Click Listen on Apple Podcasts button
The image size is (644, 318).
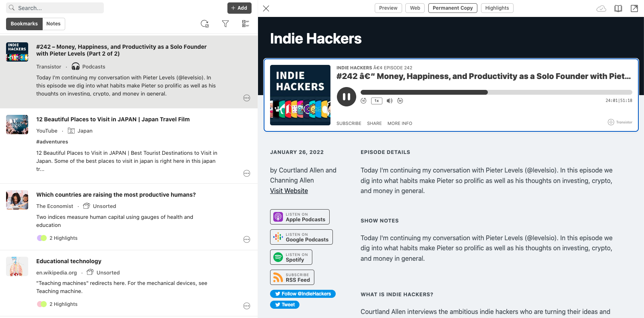300,217
